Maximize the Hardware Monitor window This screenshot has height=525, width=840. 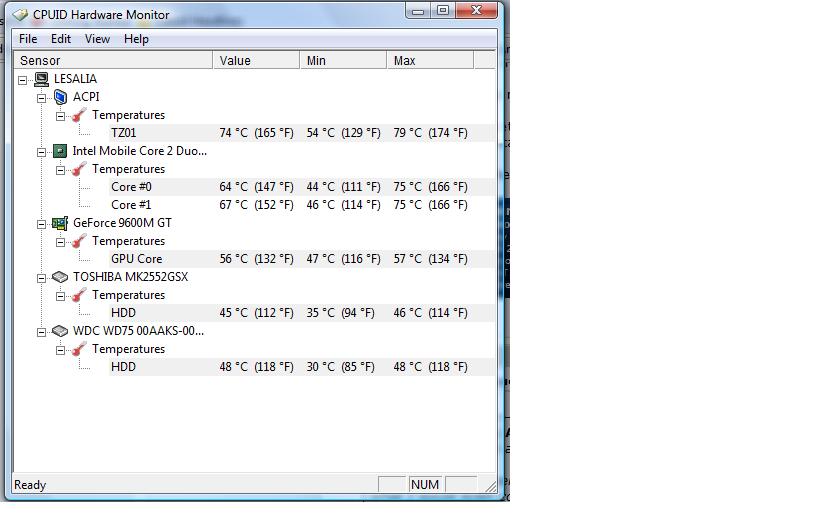443,11
